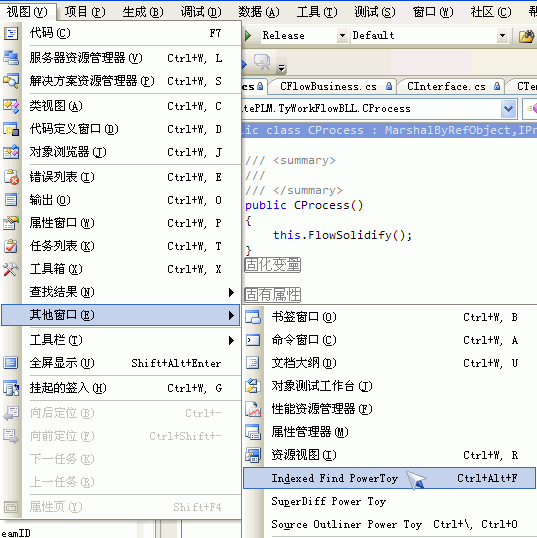537x538 pixels.
Task: Open the View (视图) menu
Action: (x=27, y=12)
